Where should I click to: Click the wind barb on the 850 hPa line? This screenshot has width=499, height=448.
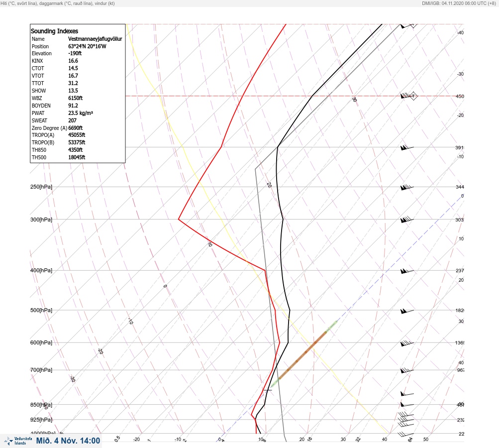407,404
